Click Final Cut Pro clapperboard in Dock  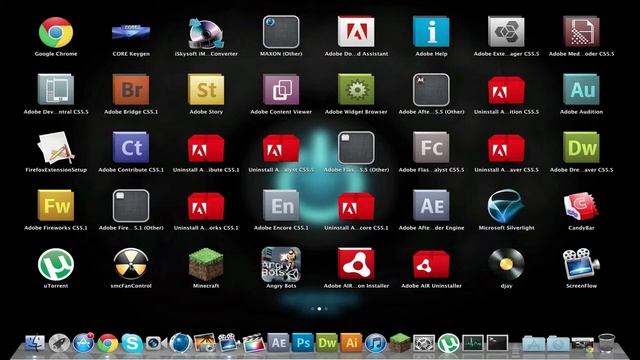253,343
